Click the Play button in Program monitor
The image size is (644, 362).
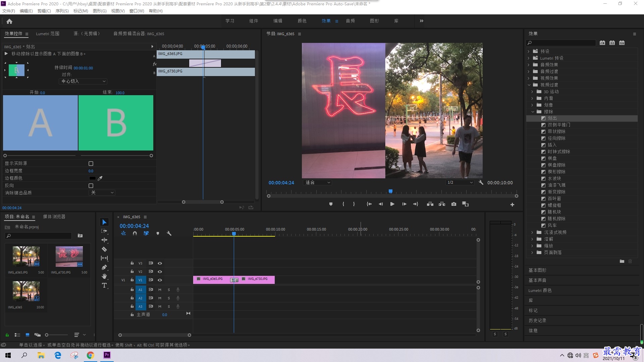pyautogui.click(x=392, y=204)
